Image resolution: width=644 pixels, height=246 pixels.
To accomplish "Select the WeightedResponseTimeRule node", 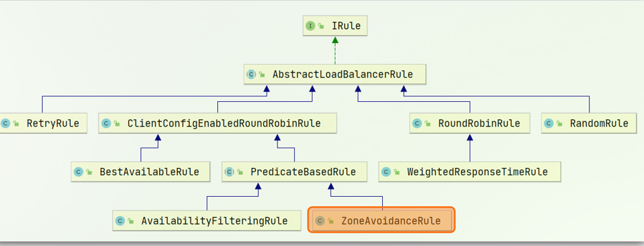I will click(x=470, y=172).
